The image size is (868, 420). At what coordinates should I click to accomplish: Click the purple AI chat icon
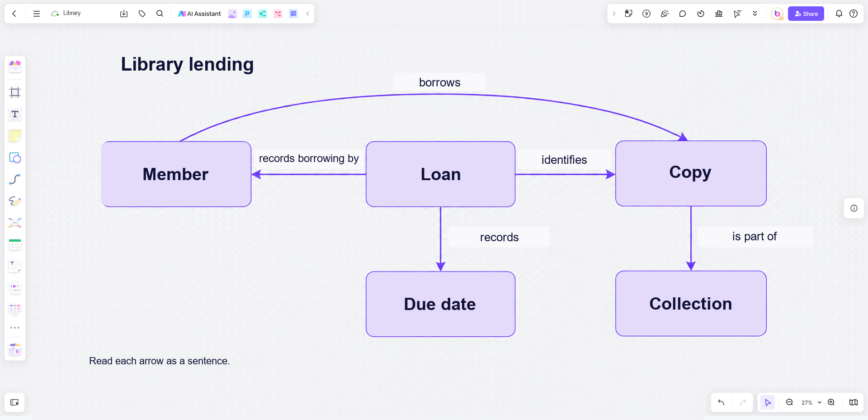coord(293,14)
